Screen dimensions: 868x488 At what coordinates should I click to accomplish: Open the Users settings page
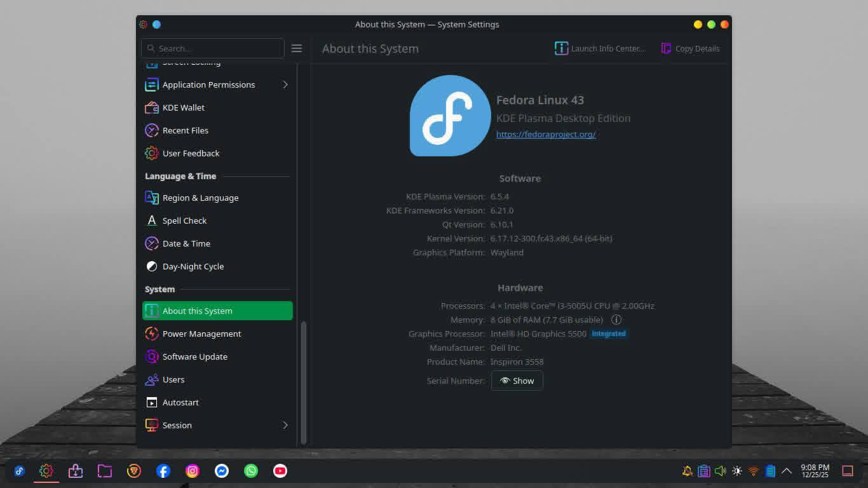[217, 379]
